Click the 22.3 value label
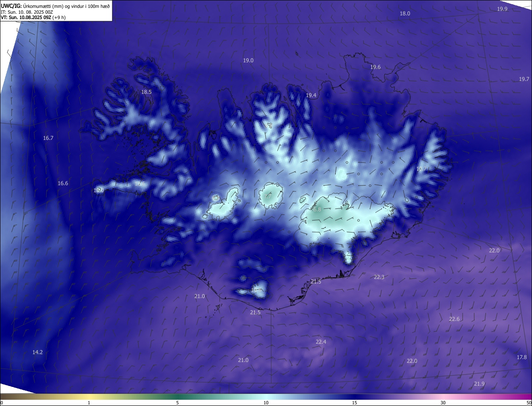 pyautogui.click(x=379, y=277)
